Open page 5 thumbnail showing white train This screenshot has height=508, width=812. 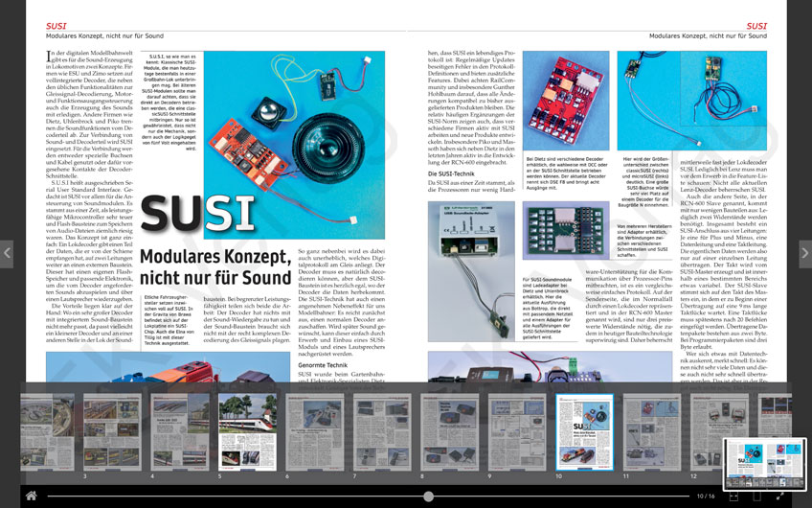[x=248, y=431]
